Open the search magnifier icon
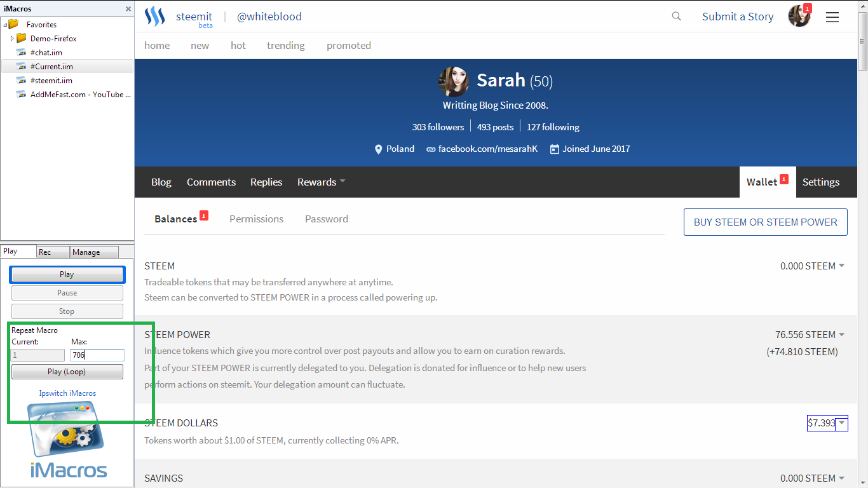Viewport: 868px width, 488px height. click(x=676, y=17)
